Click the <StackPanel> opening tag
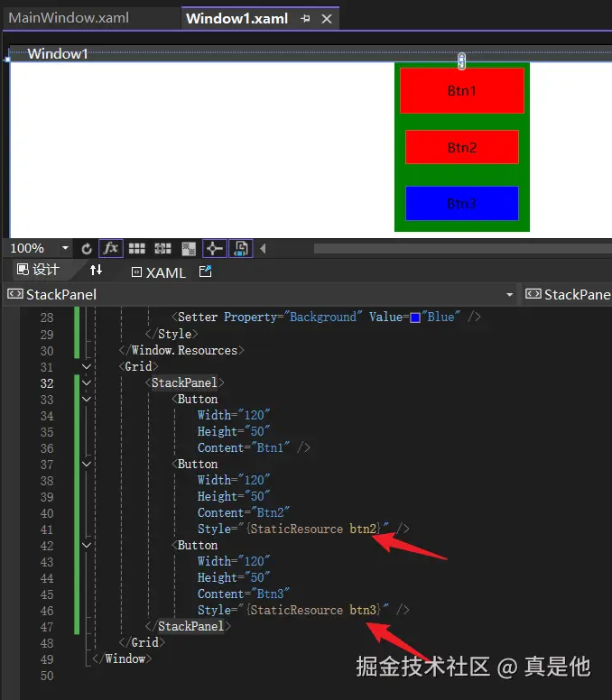The height and width of the screenshot is (700, 612). tap(184, 382)
